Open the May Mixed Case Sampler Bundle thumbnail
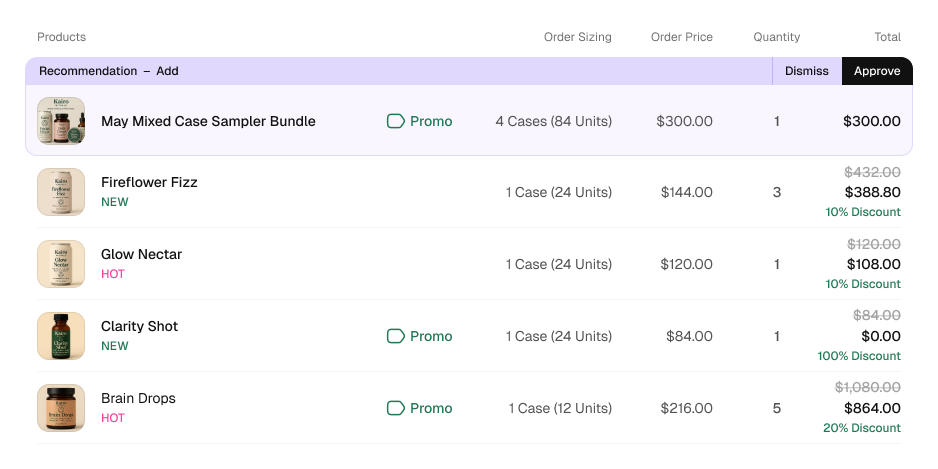 coord(61,121)
